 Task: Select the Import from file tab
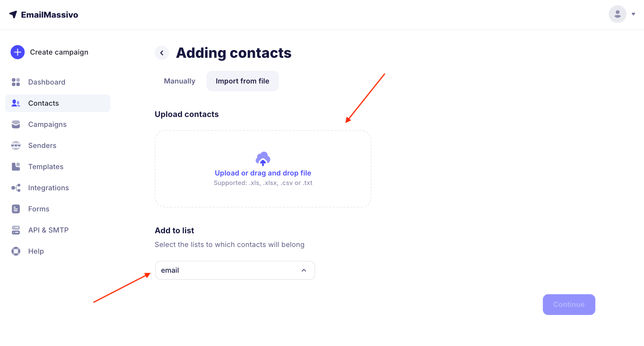click(243, 81)
